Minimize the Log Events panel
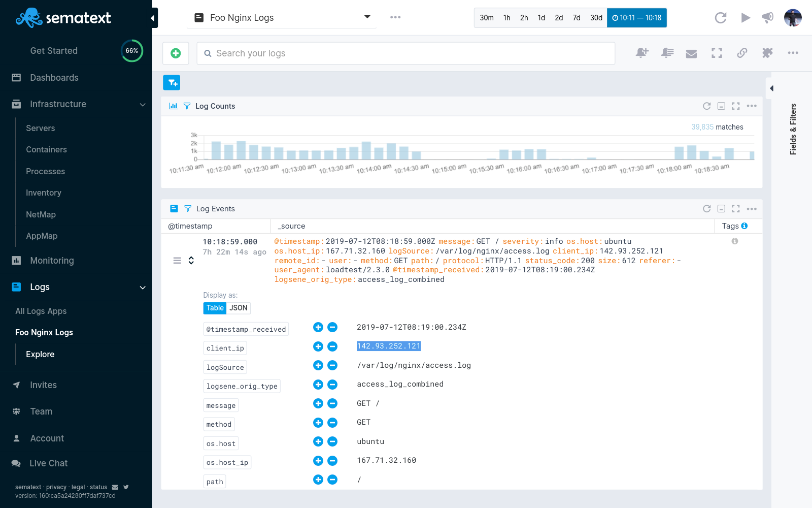This screenshot has width=812, height=508. click(721, 209)
